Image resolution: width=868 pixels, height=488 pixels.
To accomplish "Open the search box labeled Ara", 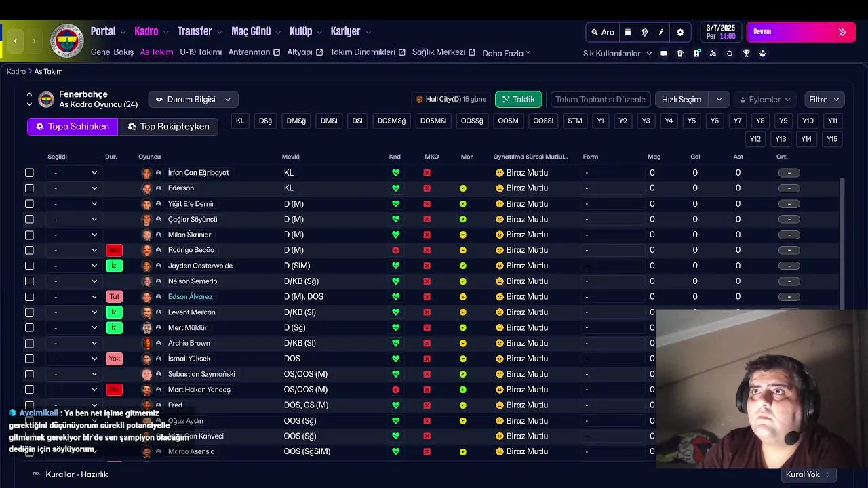I will pos(603,32).
